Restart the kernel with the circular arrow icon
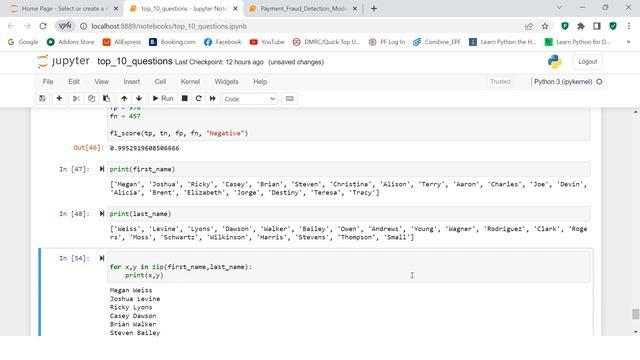Image resolution: width=640 pixels, height=360 pixels. [199, 99]
